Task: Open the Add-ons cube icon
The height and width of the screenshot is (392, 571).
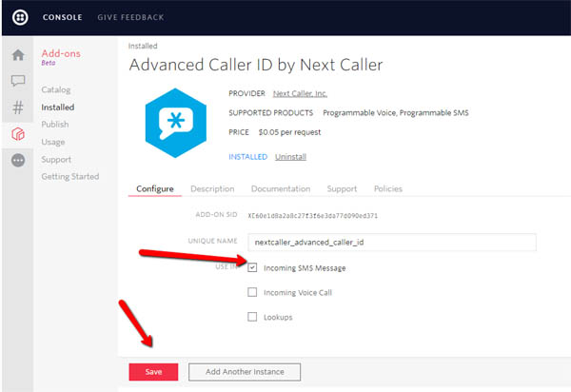Action: pyautogui.click(x=17, y=134)
